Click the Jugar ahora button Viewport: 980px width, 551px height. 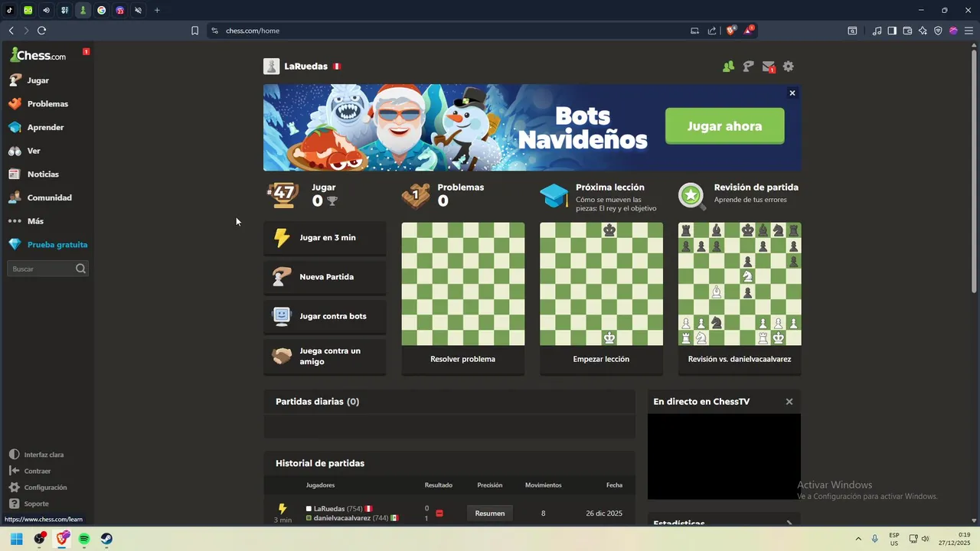click(x=725, y=126)
